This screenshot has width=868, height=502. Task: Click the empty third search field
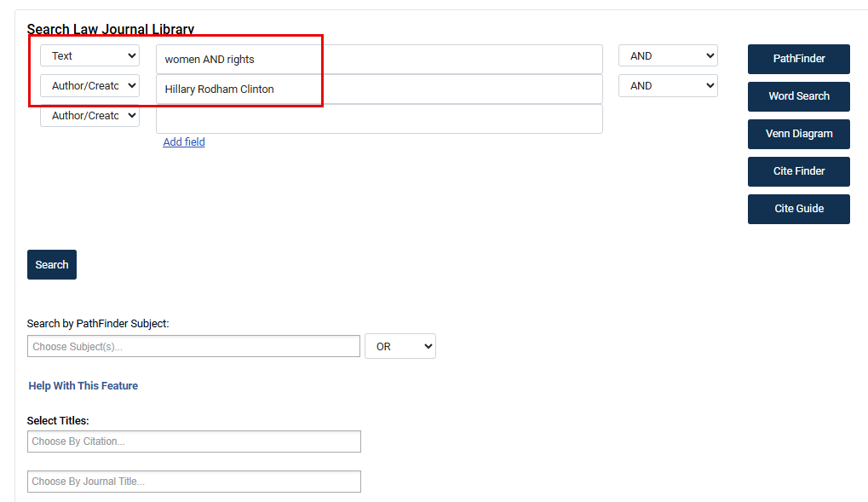pyautogui.click(x=379, y=119)
